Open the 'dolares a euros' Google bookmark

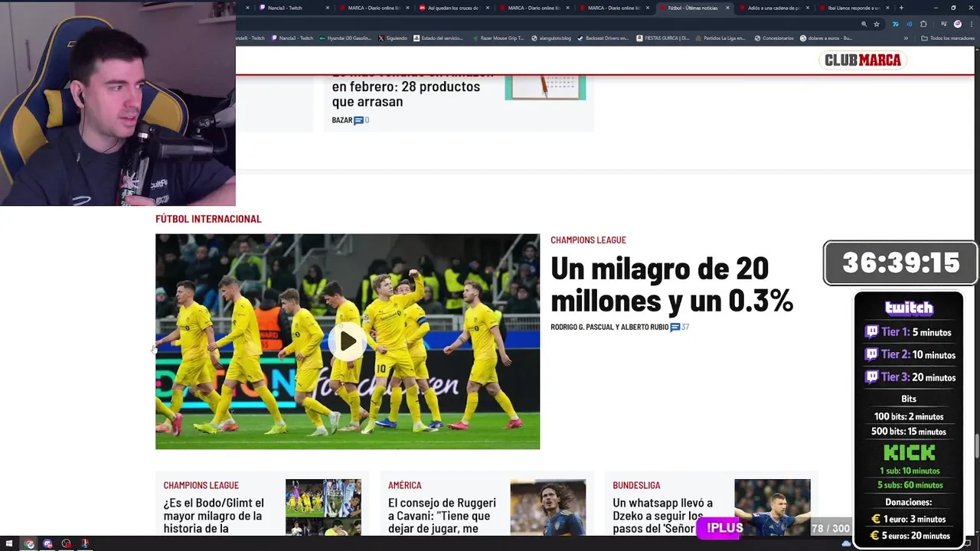826,37
